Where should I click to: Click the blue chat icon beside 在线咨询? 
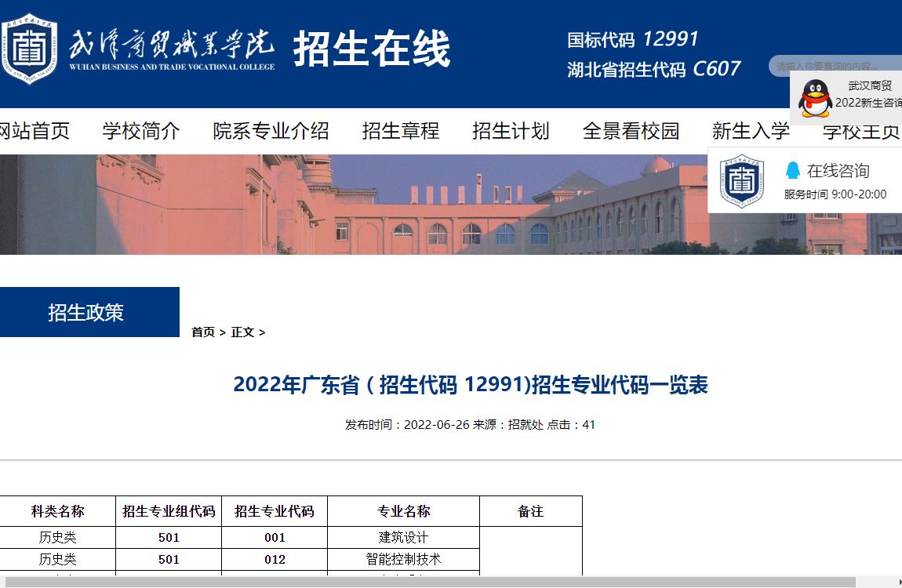793,170
